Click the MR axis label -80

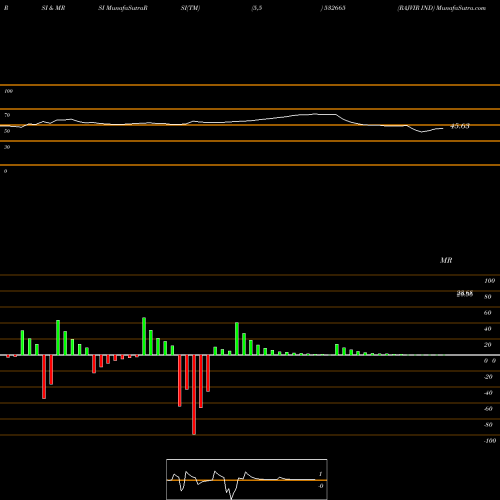(x=488, y=425)
